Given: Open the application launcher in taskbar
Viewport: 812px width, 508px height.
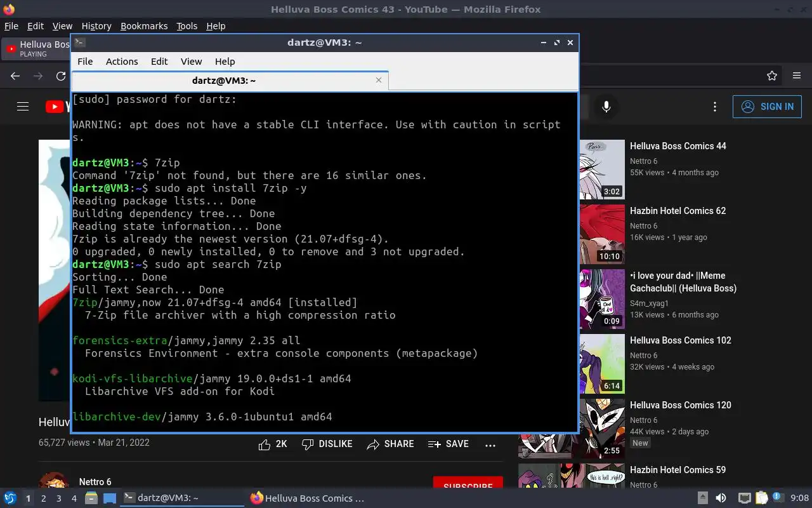Looking at the screenshot, I should click(10, 498).
